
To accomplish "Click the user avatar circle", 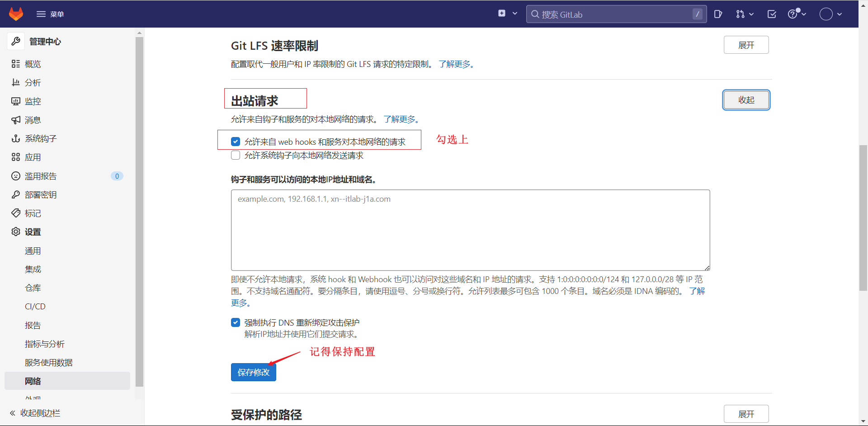I will click(826, 14).
